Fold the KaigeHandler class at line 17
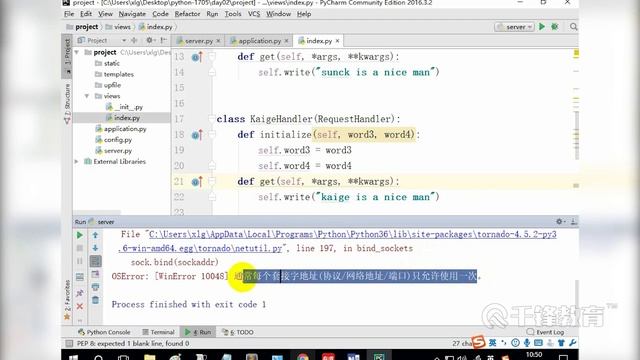Image resolution: width=640 pixels, height=360 pixels. (x=212, y=119)
